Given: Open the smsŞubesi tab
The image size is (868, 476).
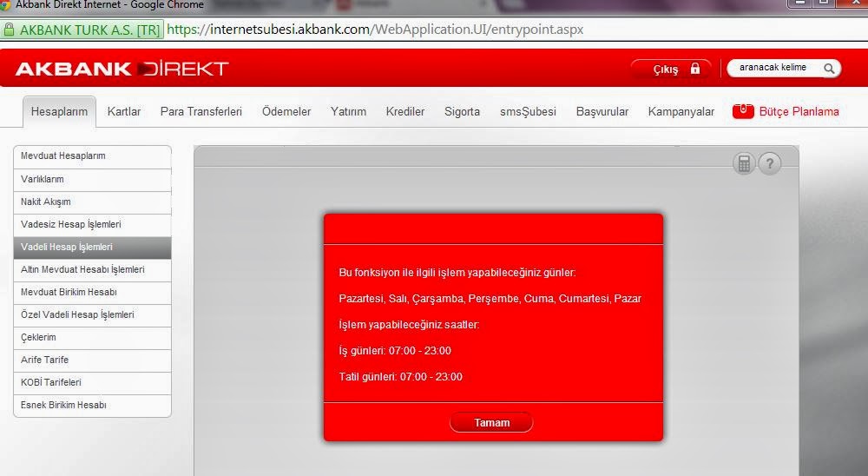Looking at the screenshot, I should click(528, 111).
